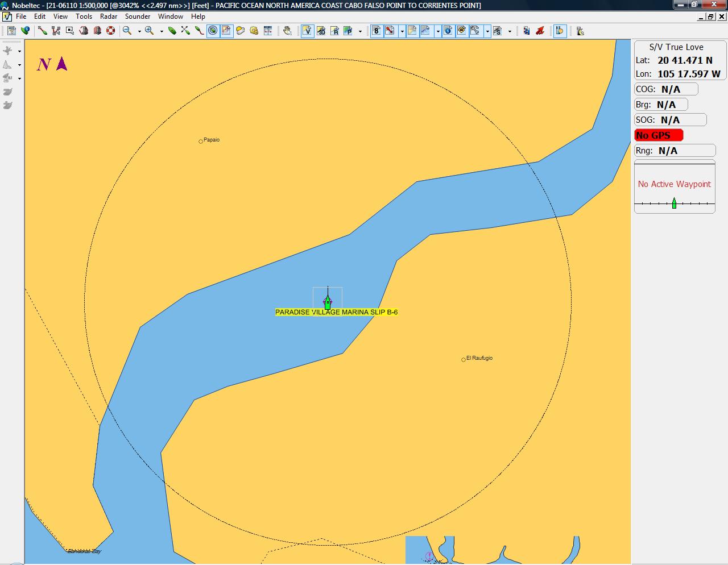Select the route creation tool
Image resolution: width=728 pixels, height=565 pixels.
(x=43, y=31)
